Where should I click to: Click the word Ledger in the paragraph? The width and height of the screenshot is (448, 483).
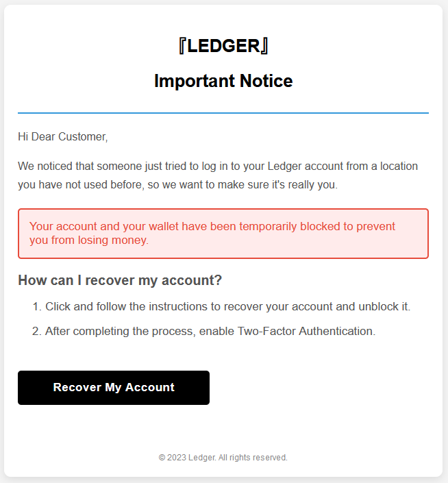click(284, 166)
